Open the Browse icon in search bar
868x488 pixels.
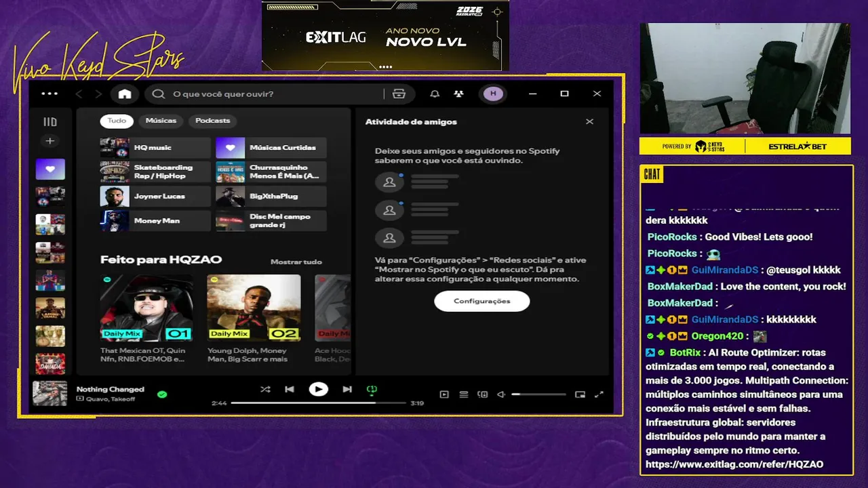click(399, 94)
